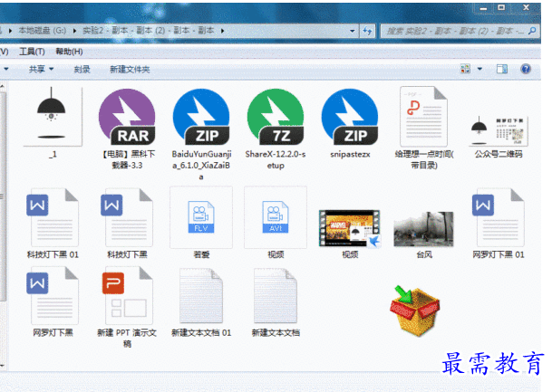Select the PDF file 给理想一点时间
This screenshot has width=552, height=392.
424,117
